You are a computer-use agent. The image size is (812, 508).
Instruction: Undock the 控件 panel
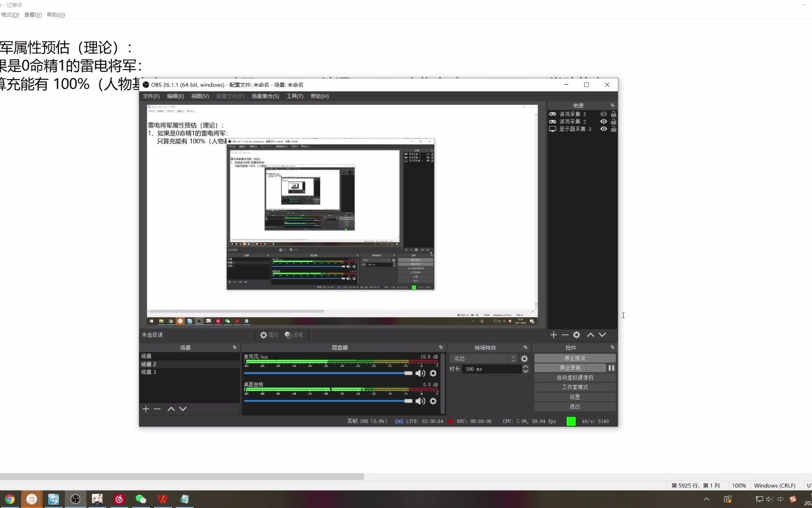pyautogui.click(x=612, y=348)
